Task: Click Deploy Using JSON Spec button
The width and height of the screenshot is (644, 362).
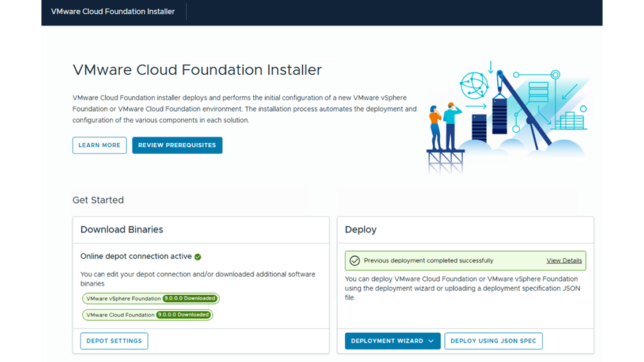Action: click(x=493, y=341)
